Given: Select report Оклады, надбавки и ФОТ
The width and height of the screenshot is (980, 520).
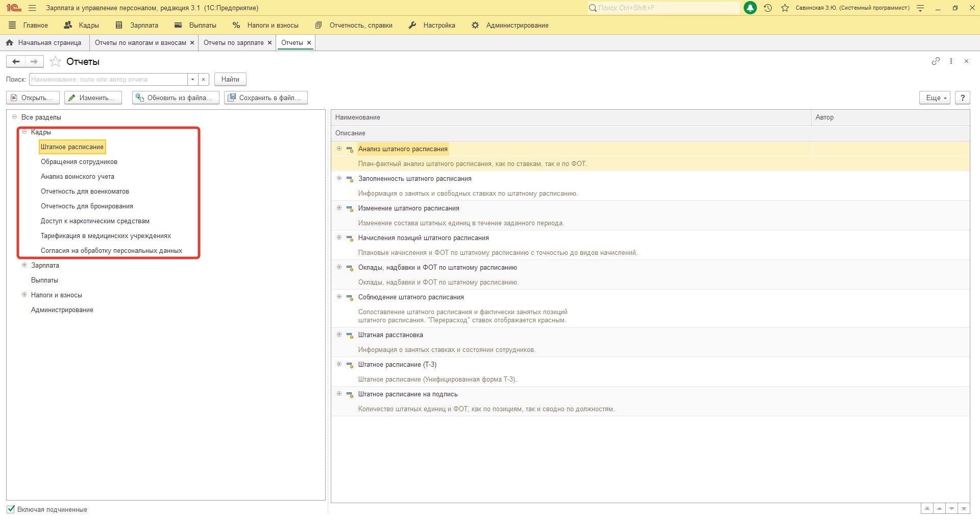Looking at the screenshot, I should point(437,267).
